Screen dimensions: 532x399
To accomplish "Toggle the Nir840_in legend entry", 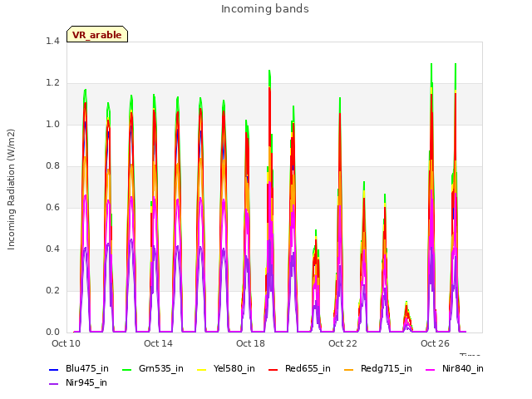I will (455, 368).
